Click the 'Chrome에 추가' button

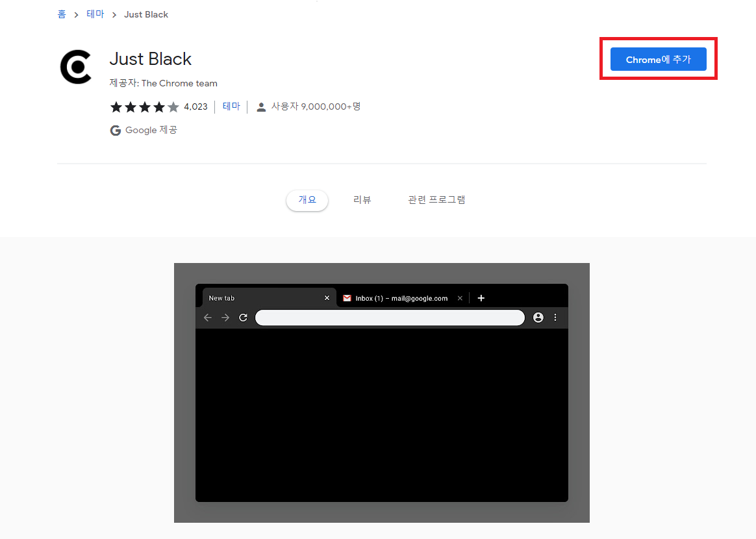(658, 59)
